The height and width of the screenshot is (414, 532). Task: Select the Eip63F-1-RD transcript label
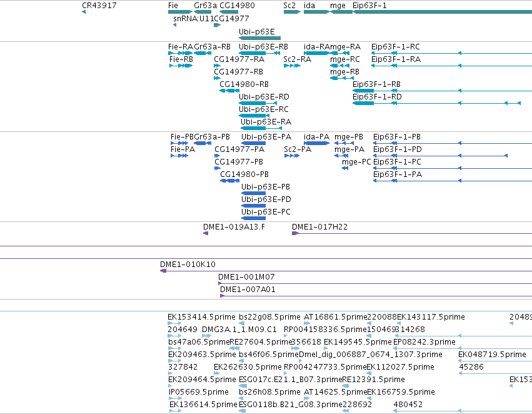tap(378, 97)
